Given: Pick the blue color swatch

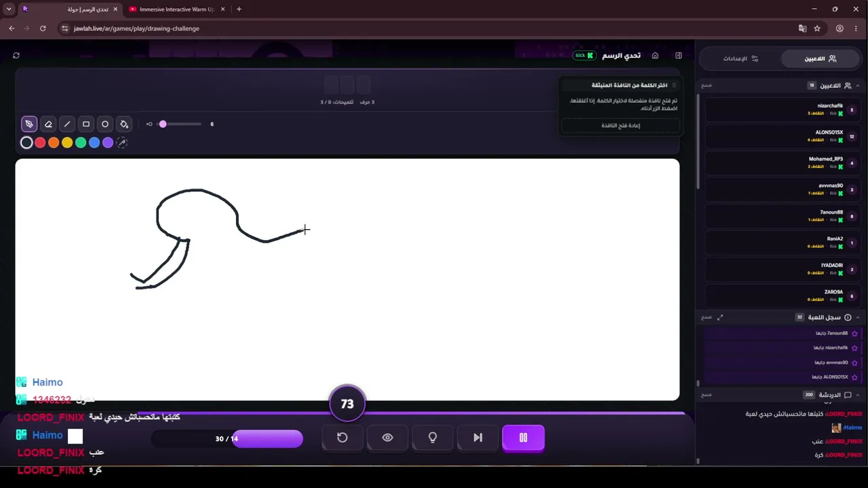Looking at the screenshot, I should (x=94, y=142).
